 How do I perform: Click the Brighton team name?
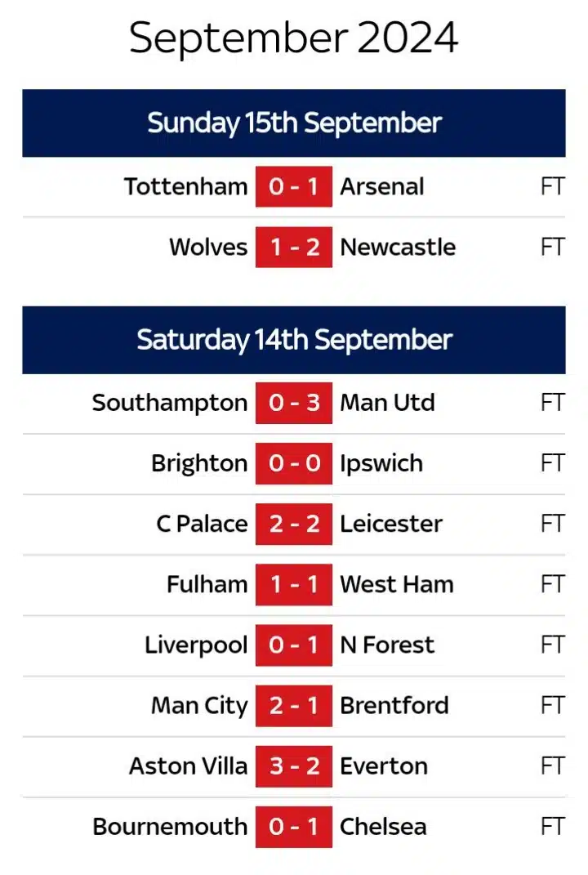coord(199,463)
